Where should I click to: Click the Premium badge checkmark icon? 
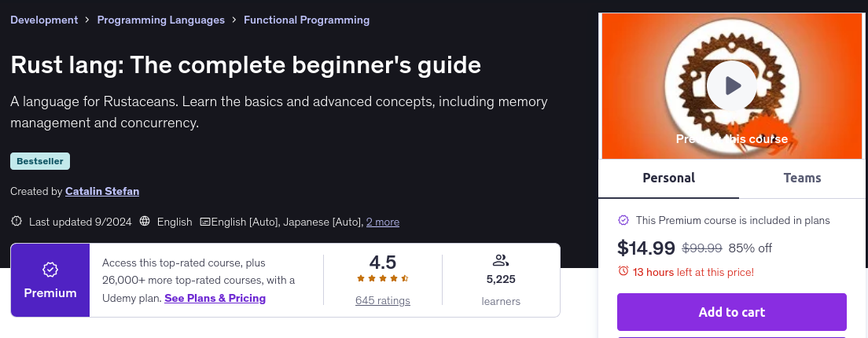50,270
